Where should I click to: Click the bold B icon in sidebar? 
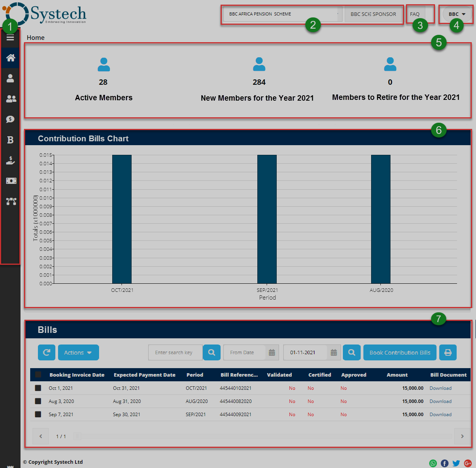pos(10,140)
